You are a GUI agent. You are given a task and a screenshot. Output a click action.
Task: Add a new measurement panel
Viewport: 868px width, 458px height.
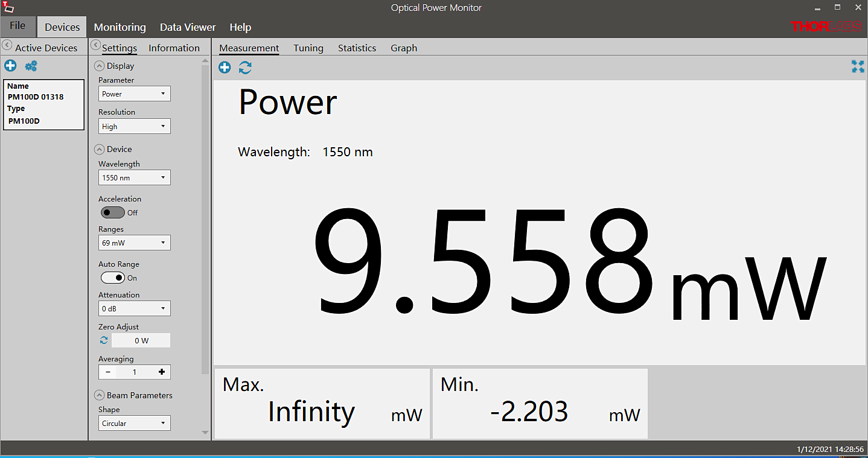225,68
